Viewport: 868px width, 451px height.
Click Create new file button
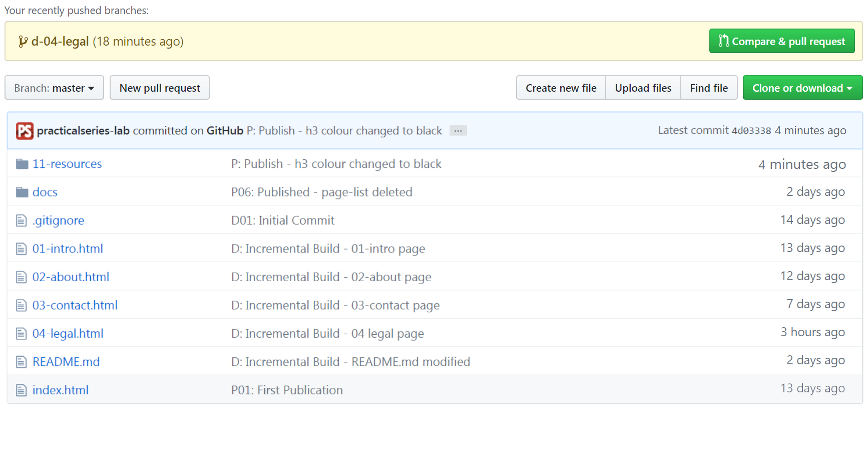[561, 88]
